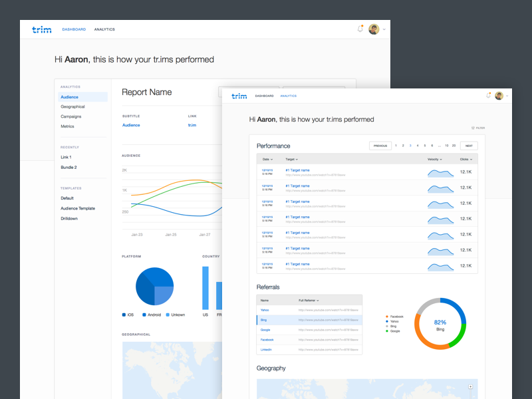Click the NEXT pagination button
Image resolution: width=532 pixels, height=399 pixels.
(x=469, y=145)
